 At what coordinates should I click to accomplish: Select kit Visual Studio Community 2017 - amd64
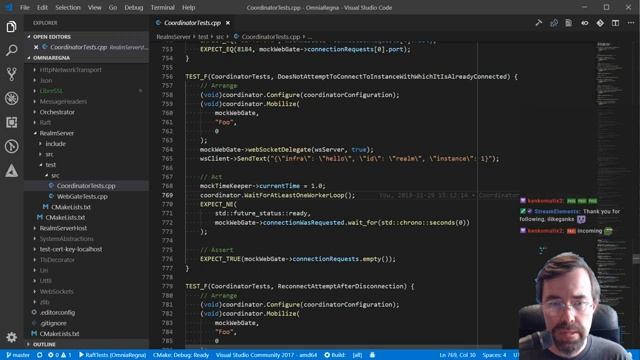pyautogui.click(x=267, y=355)
